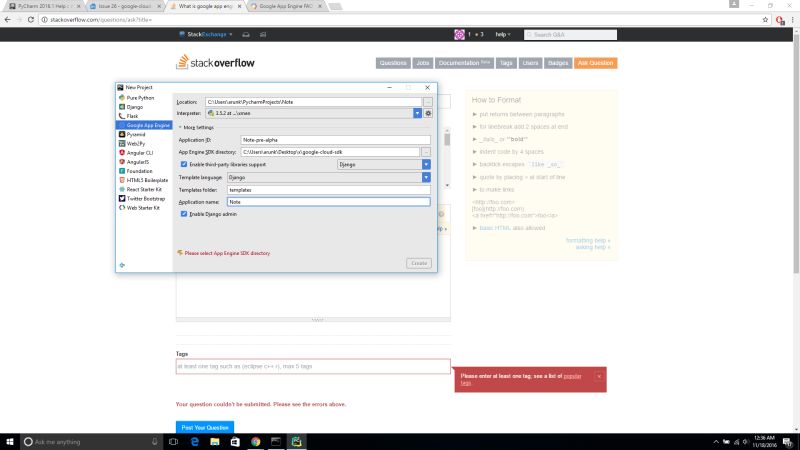Screen dimensions: 800x450
Task: Click the Tags input field
Action: [313, 366]
